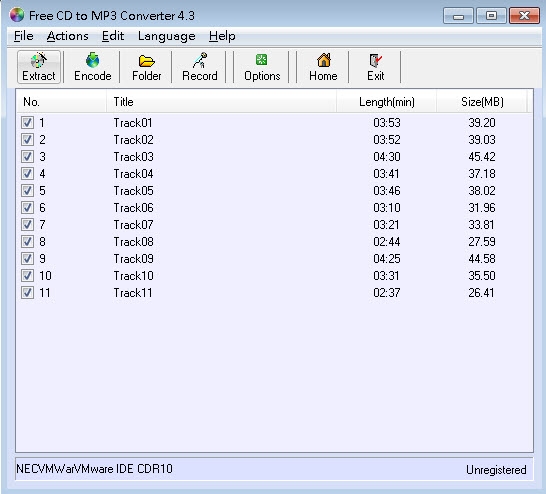Uncheck the Track01 checkbox
The image size is (546, 494).
[x=27, y=123]
